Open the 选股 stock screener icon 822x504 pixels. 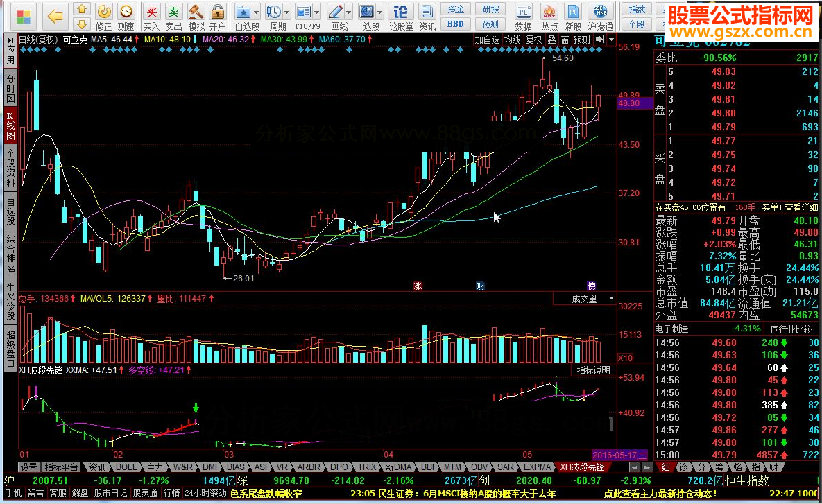coord(367,17)
